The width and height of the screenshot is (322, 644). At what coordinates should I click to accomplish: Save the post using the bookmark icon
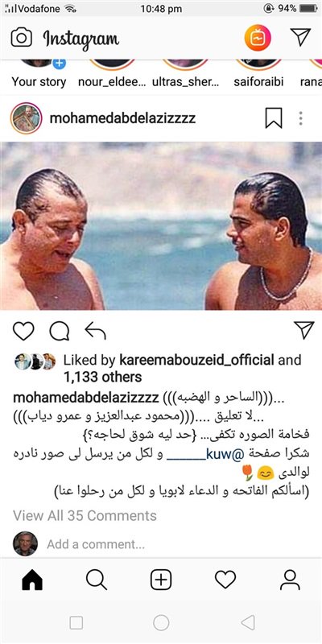point(274,118)
